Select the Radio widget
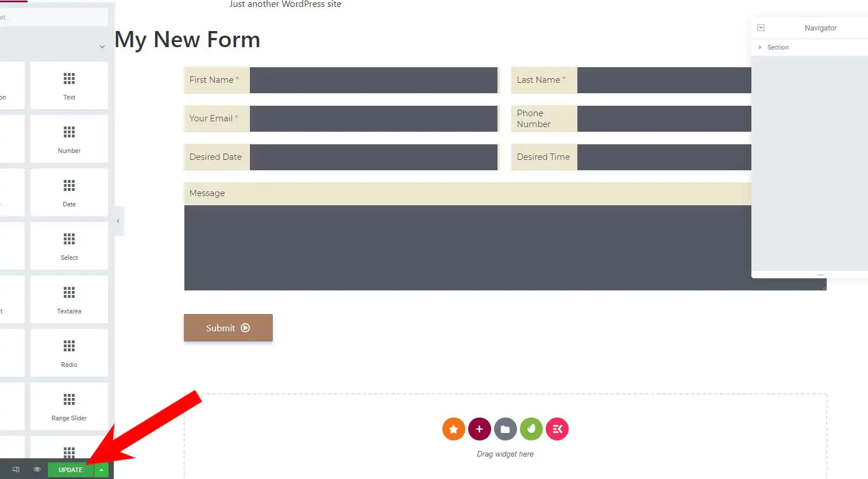This screenshot has width=868, height=479. pos(69,352)
